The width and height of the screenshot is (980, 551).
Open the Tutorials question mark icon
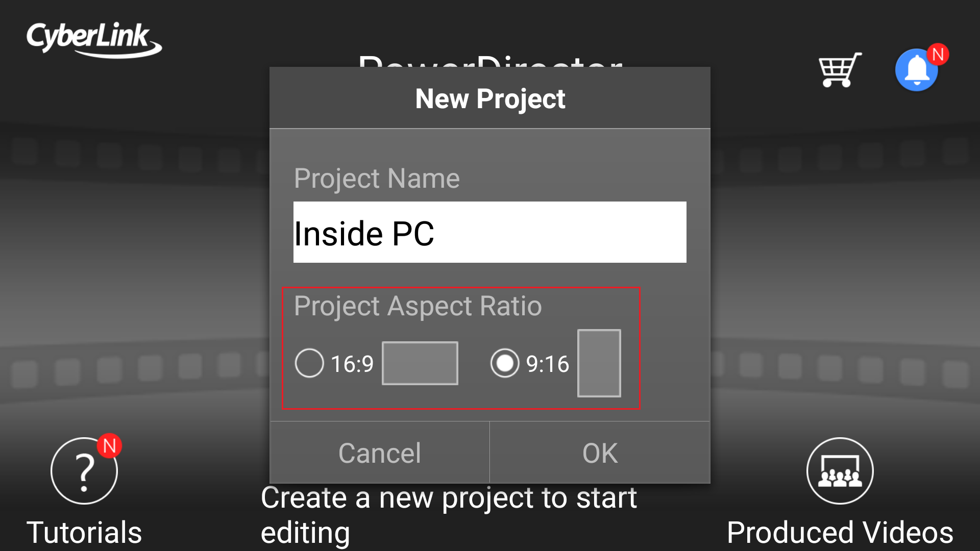pyautogui.click(x=84, y=471)
